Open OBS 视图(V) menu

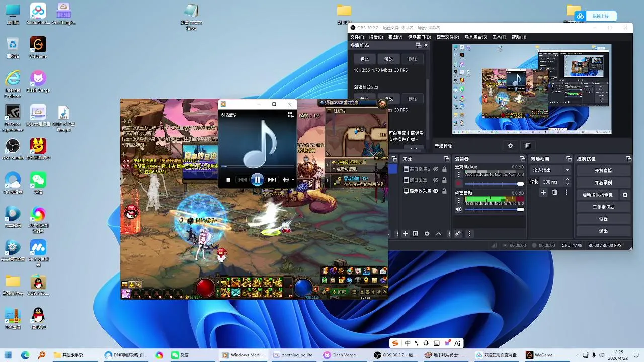(395, 37)
